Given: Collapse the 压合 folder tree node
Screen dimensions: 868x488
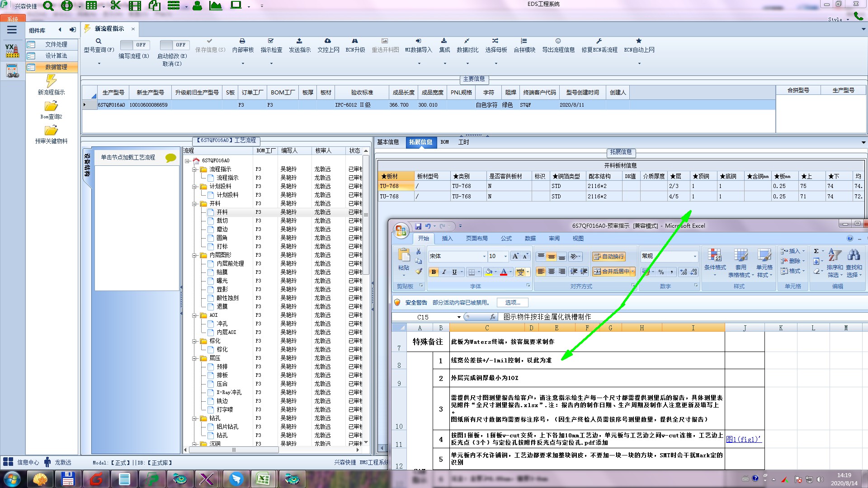Looking at the screenshot, I should tap(194, 358).
